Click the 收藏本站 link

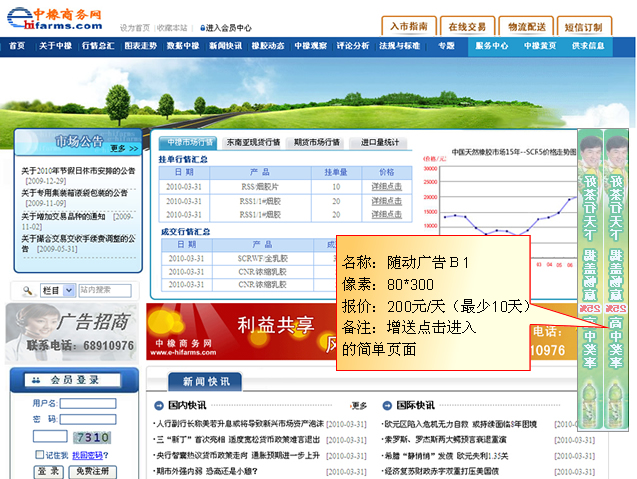coord(172,28)
